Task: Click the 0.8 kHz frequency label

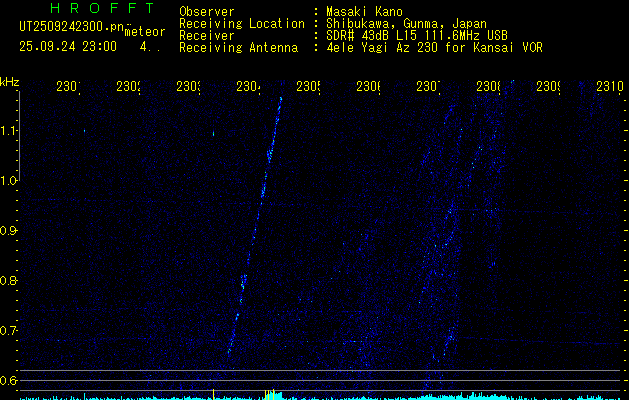Action: pyautogui.click(x=8, y=280)
